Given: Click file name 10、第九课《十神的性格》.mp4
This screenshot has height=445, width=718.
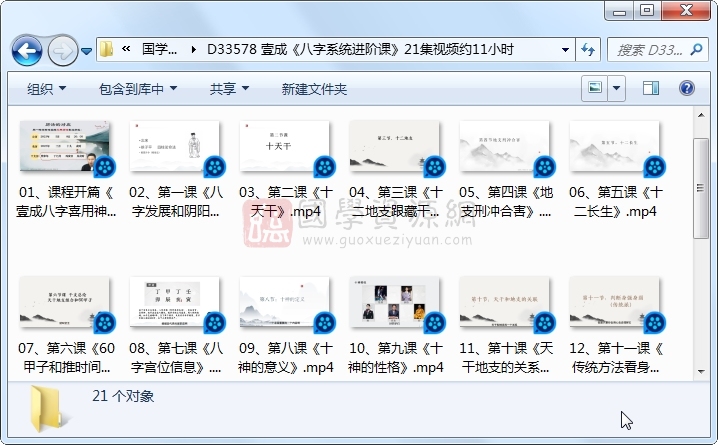Looking at the screenshot, I should (x=396, y=358).
